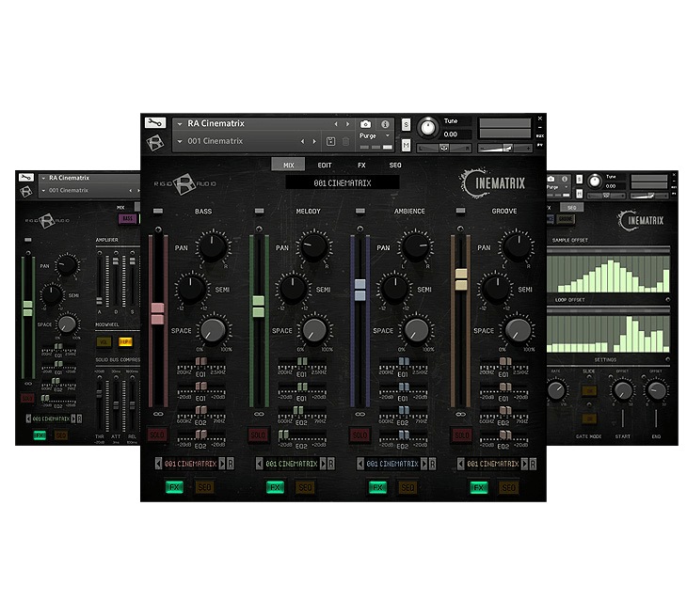This screenshot has width=687, height=616.
Task: Open the Purge dropdown menu
Action: 375,135
